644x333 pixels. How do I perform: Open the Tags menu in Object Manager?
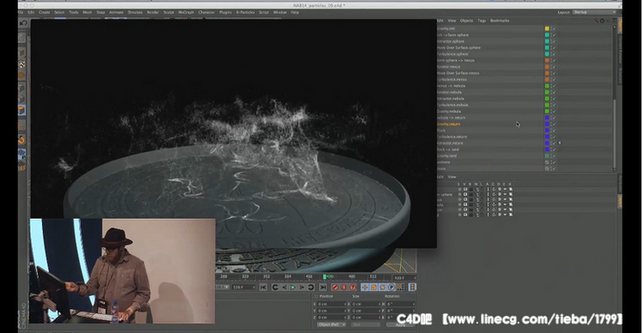(x=482, y=21)
